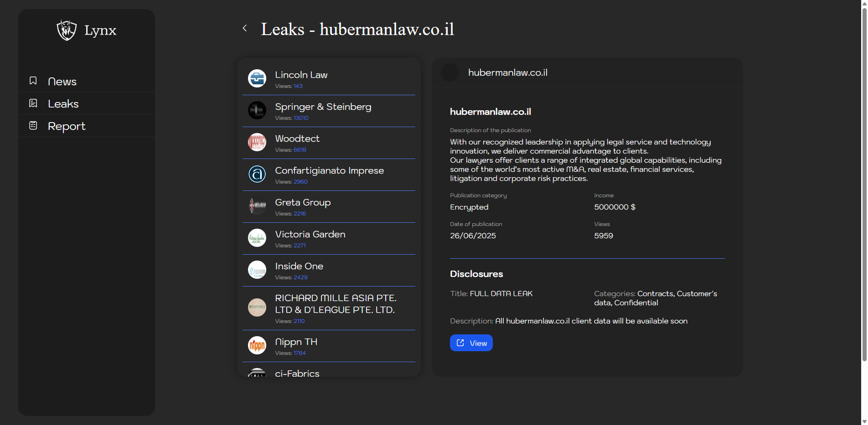Image resolution: width=868 pixels, height=425 pixels.
Task: Click the Leaks document icon in sidebar
Action: click(x=33, y=103)
